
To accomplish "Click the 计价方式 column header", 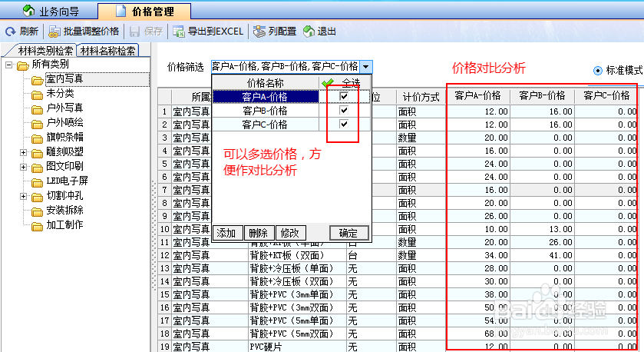I will 421,97.
